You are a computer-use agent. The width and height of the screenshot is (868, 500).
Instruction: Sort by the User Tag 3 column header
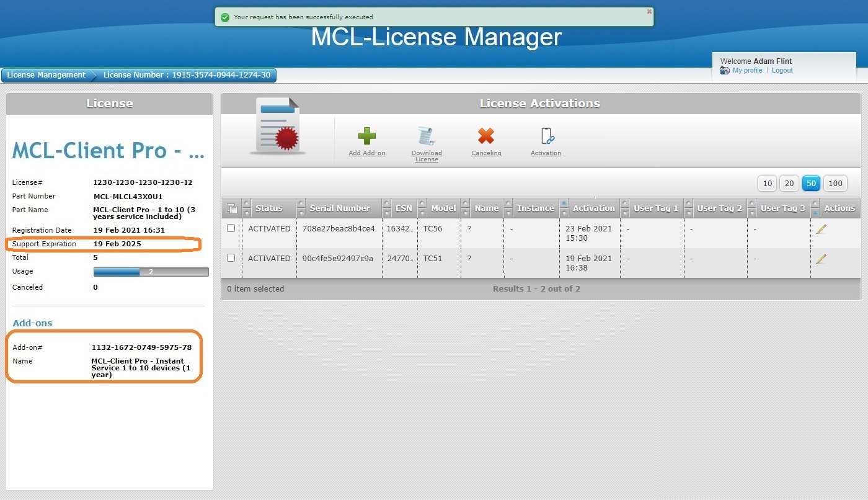pyautogui.click(x=783, y=208)
